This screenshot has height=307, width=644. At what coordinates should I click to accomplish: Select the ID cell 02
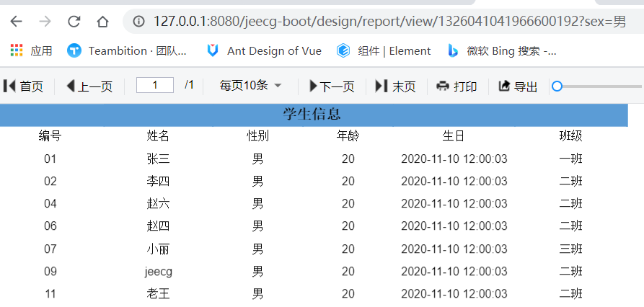pyautogui.click(x=50, y=181)
